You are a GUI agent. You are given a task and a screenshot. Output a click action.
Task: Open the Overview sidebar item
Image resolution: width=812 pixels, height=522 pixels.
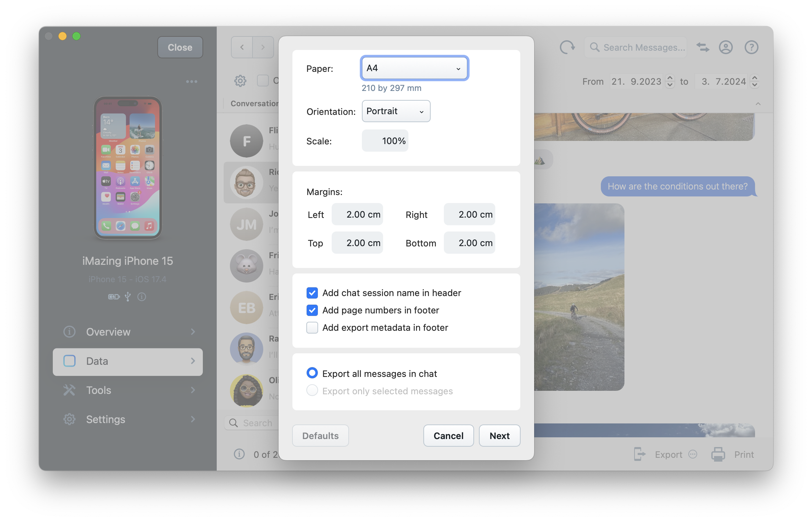click(128, 332)
